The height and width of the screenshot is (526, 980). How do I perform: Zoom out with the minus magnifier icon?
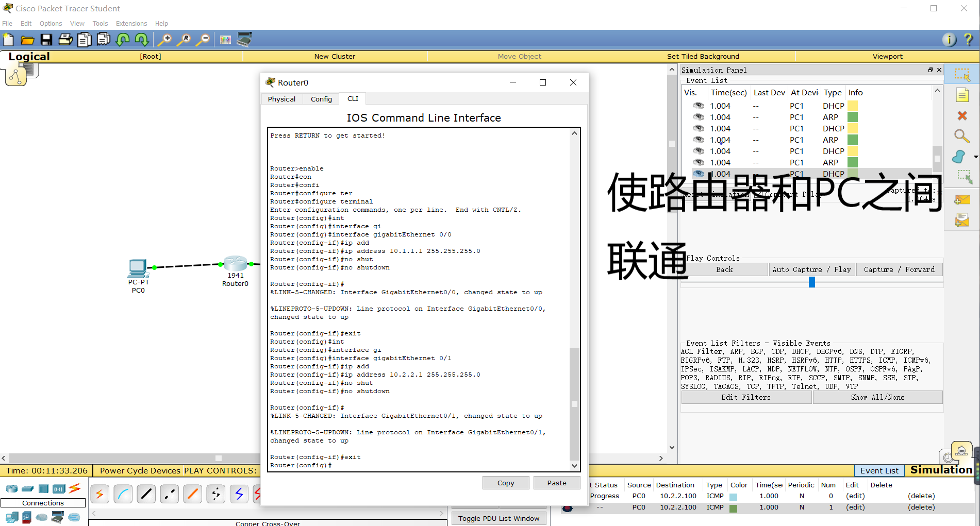(203, 40)
